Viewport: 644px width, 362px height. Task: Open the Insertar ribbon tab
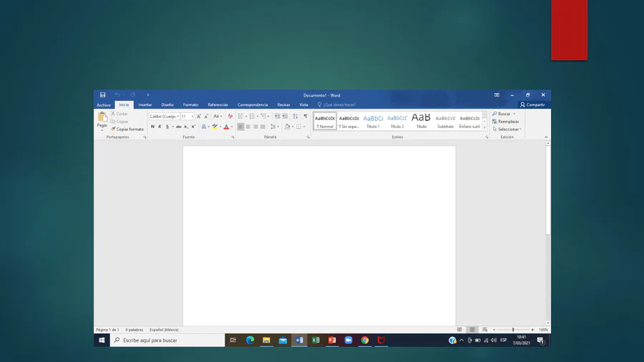145,104
